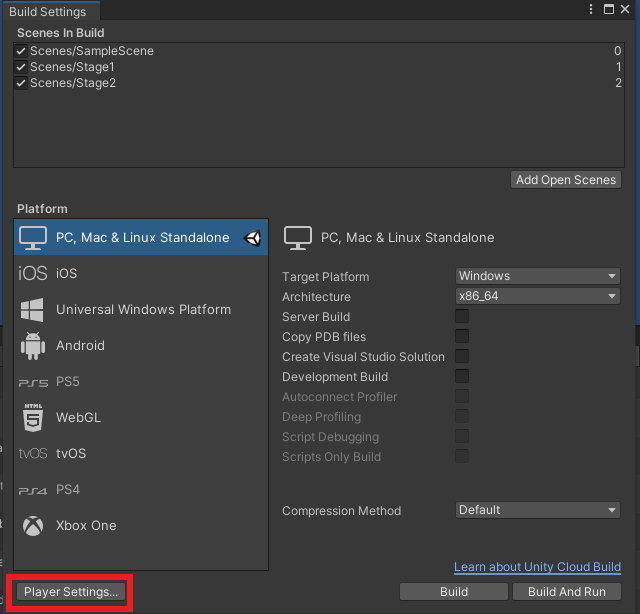Uncheck Scenes/Stage2 in build list
This screenshot has height=614, width=640.
[x=21, y=83]
